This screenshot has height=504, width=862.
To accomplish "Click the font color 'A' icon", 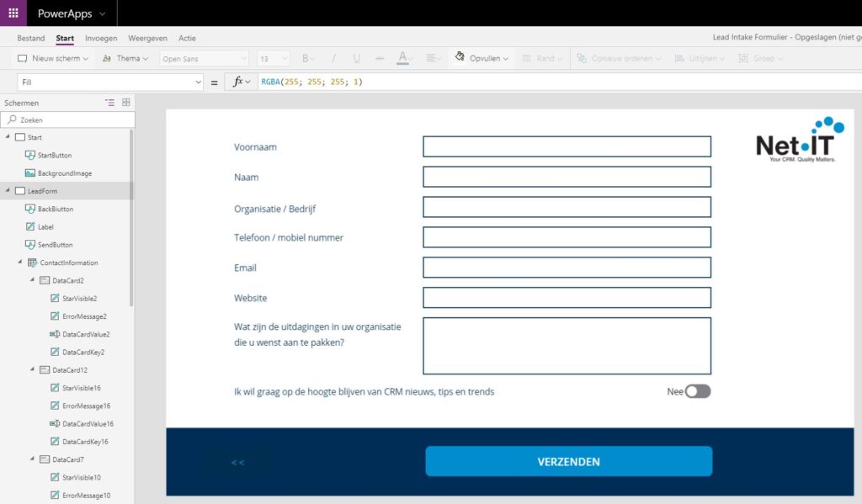I will 402,58.
